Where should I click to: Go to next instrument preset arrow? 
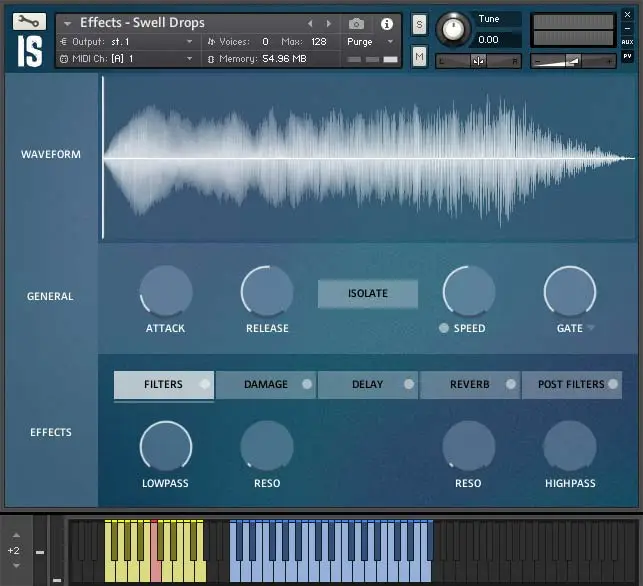(329, 23)
